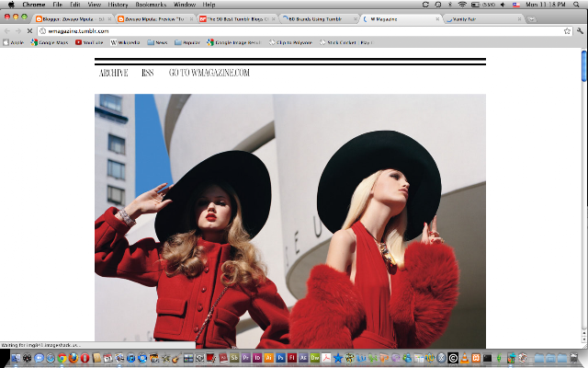The height and width of the screenshot is (368, 588).
Task: Click the ARCHIVE link
Action: (113, 73)
